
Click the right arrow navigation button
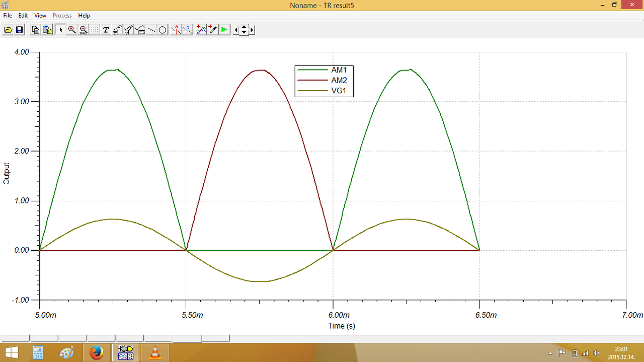252,30
